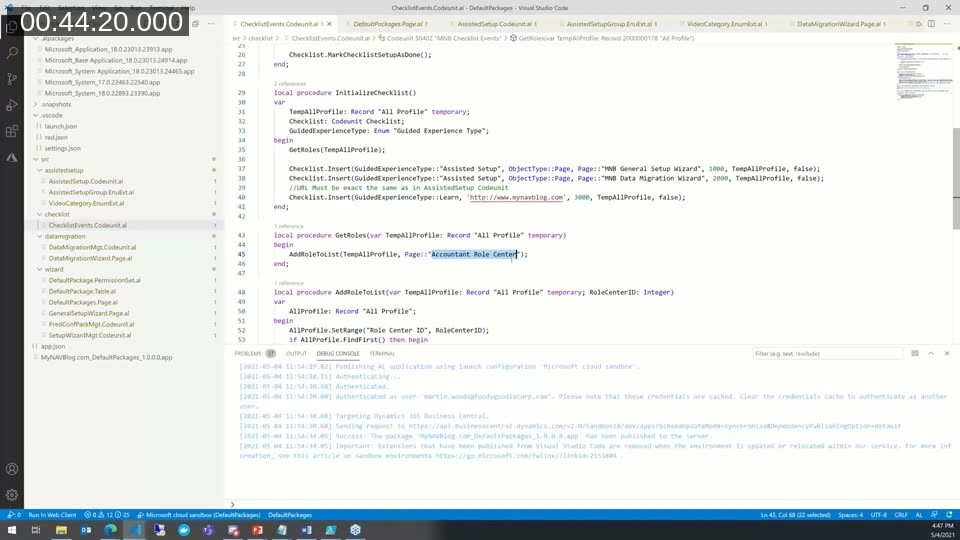
Task: Click Microsoft cloud sandbox status item
Action: tap(199, 515)
